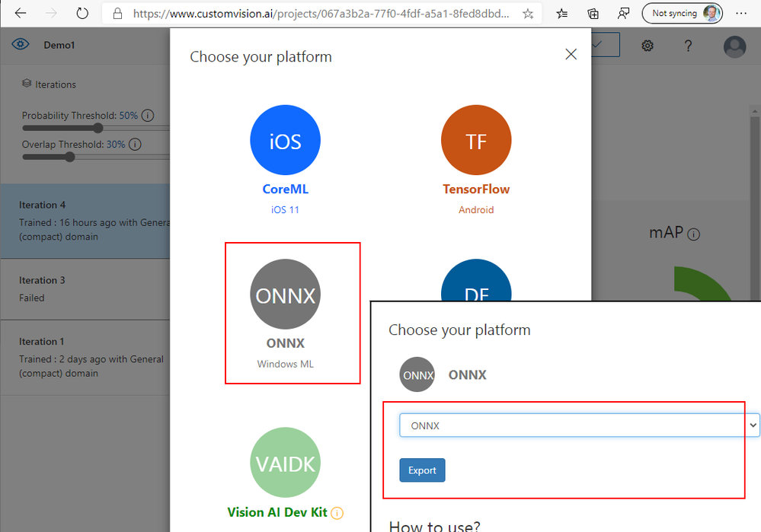Screen dimensions: 761x532
Task: Open Custom Vision settings gear
Action: tap(647, 46)
